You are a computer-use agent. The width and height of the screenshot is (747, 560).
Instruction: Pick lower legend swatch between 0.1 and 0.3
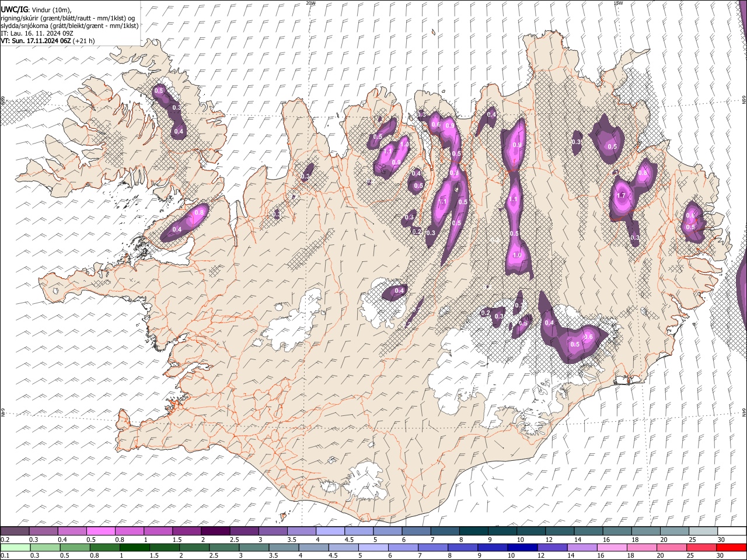[x=15, y=547]
